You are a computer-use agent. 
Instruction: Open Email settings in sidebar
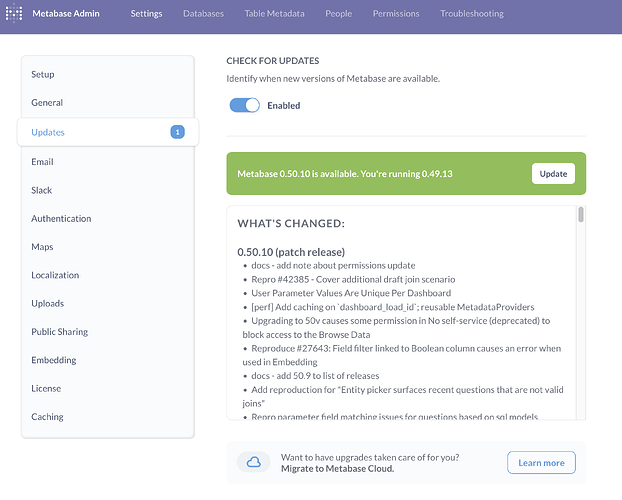pos(108,162)
